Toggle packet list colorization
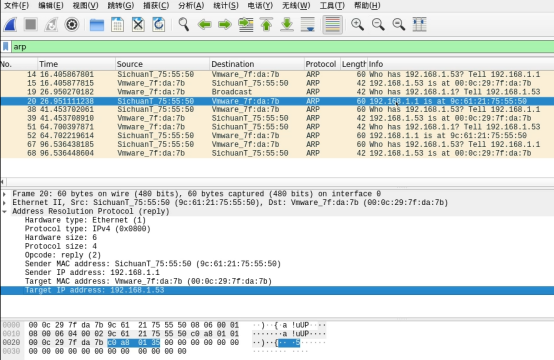Image resolution: width=554 pixels, height=360 pixels. point(332,24)
